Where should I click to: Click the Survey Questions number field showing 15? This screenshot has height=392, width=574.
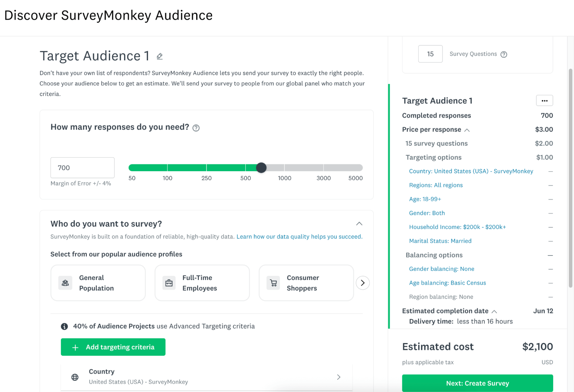430,54
